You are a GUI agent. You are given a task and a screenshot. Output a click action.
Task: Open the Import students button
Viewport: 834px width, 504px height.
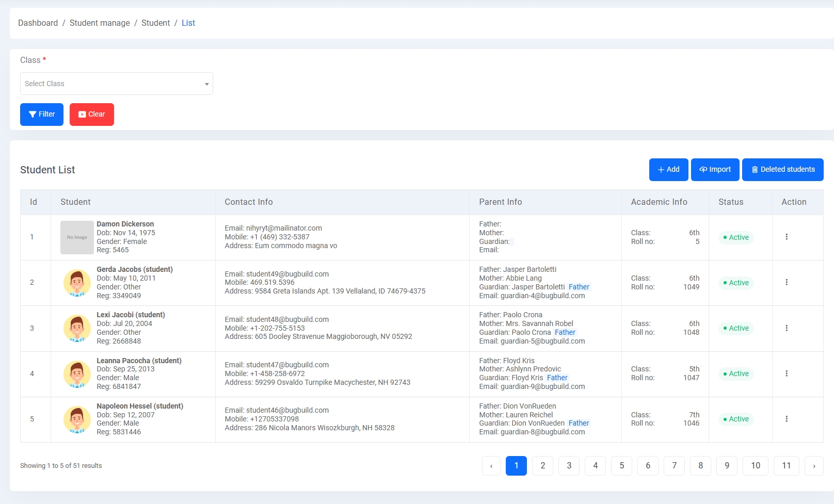pyautogui.click(x=715, y=170)
